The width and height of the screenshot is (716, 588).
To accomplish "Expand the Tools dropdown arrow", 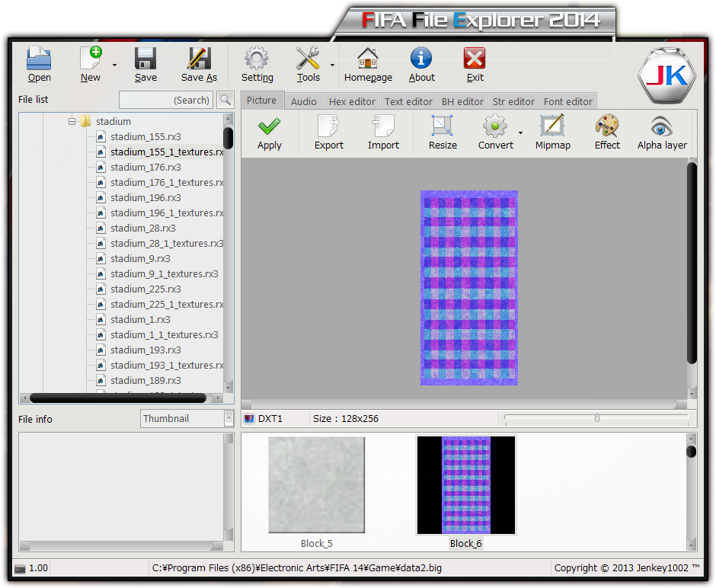I will (x=332, y=65).
